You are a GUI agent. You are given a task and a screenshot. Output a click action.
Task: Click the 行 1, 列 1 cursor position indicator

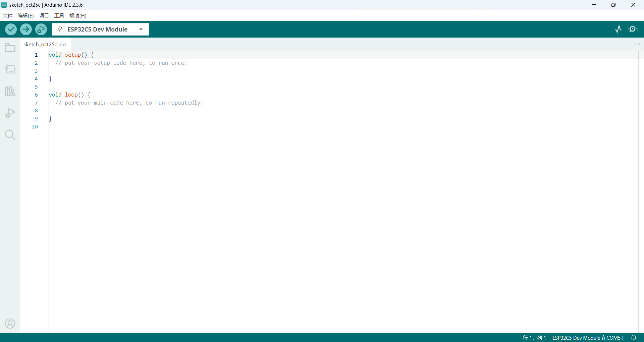click(534, 338)
